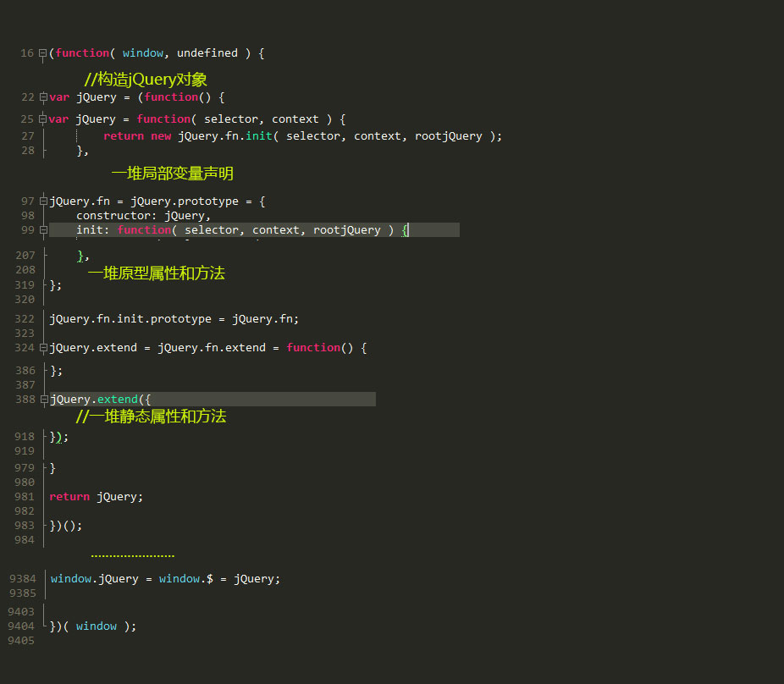784x684 pixels.
Task: Click line number 16 in gutter
Action: tap(27, 53)
